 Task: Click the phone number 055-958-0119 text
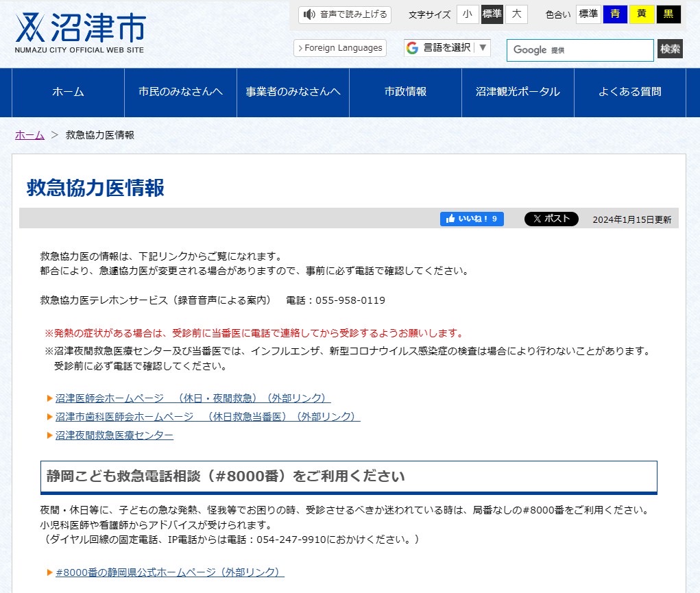pos(350,300)
